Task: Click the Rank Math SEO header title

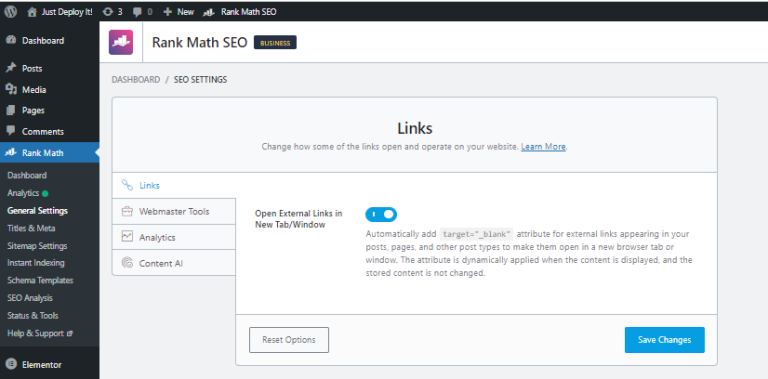Action: pos(199,43)
